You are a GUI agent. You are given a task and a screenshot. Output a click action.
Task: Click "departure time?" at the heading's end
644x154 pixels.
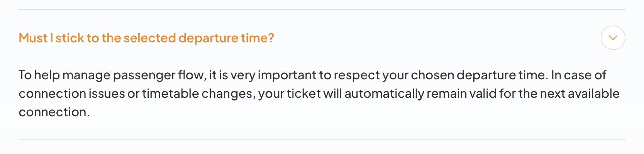(226, 38)
